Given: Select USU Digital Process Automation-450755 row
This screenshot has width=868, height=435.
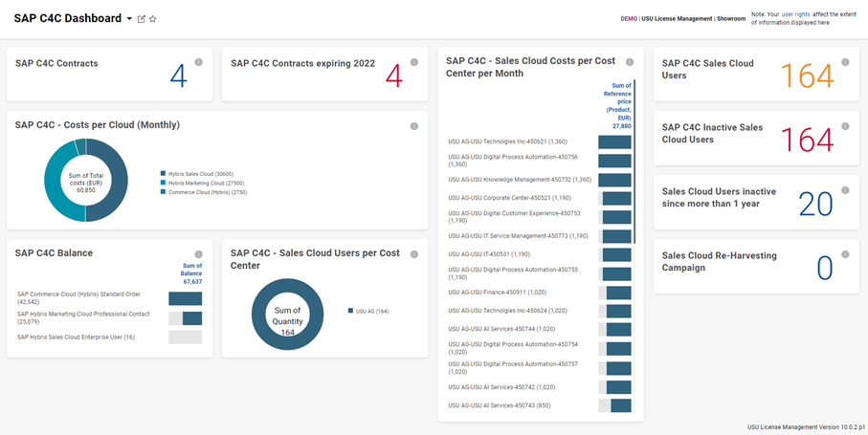Looking at the screenshot, I should [540, 273].
